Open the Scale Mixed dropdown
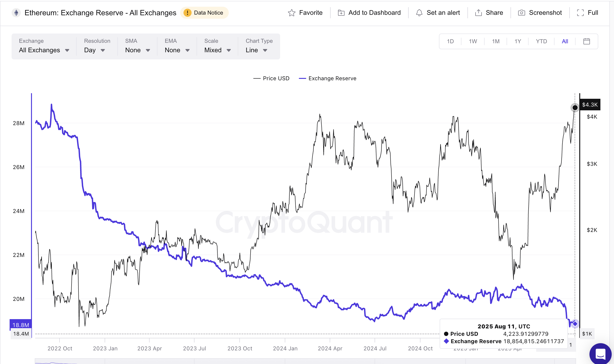This screenshot has height=364, width=614. pyautogui.click(x=217, y=46)
